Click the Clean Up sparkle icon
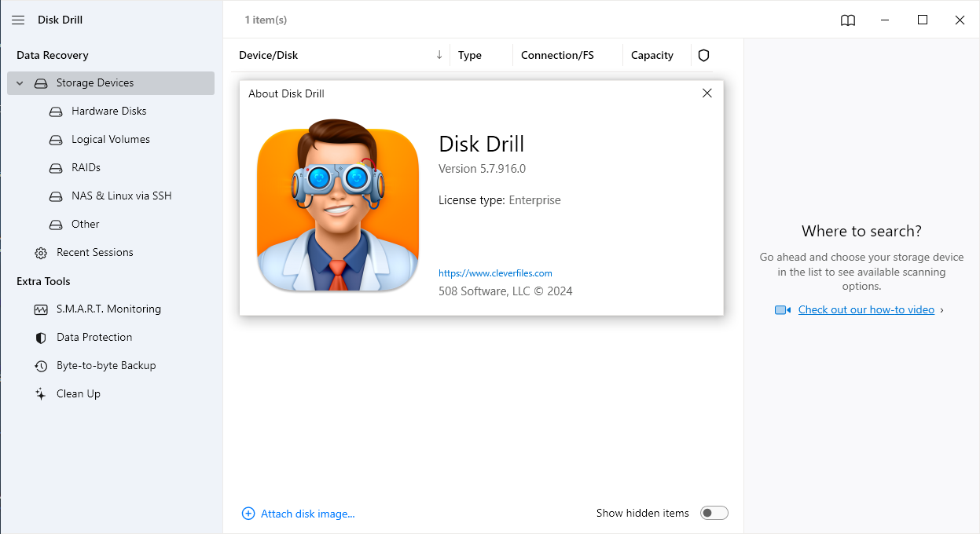 coord(41,394)
